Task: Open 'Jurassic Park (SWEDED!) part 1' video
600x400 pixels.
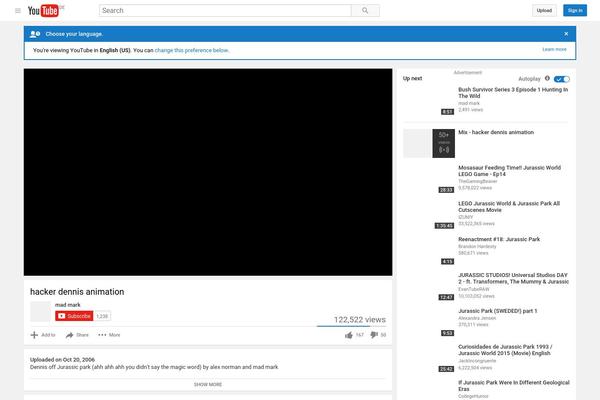Action: coord(497,311)
